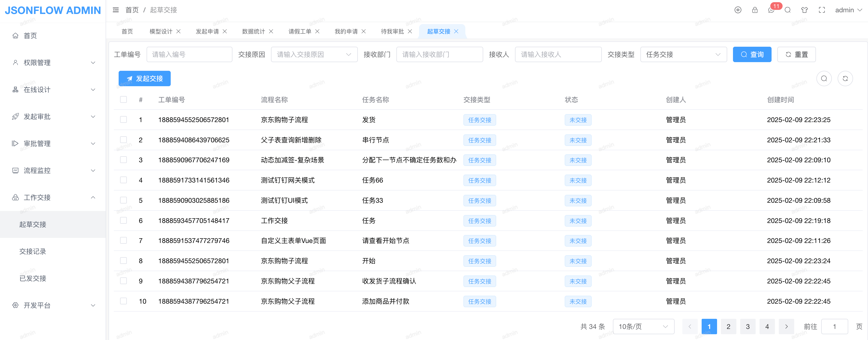The height and width of the screenshot is (340, 868).
Task: Toggle fullscreen mode icon
Action: click(822, 10)
